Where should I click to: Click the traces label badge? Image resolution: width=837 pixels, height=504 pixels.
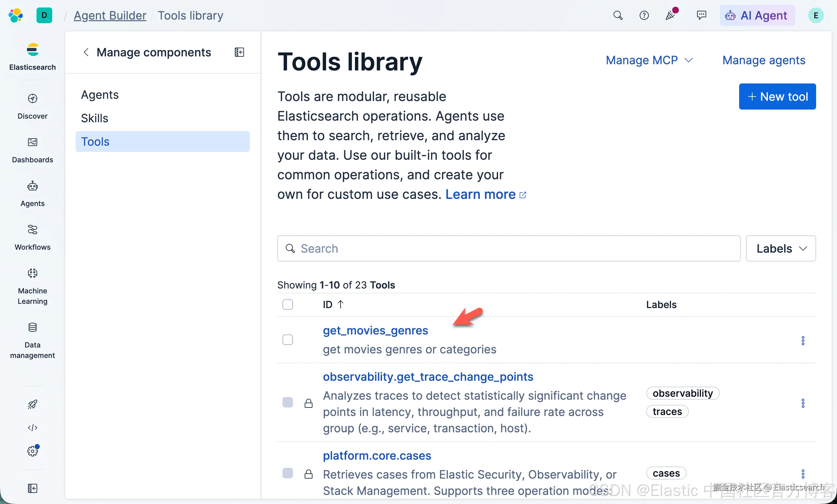667,411
